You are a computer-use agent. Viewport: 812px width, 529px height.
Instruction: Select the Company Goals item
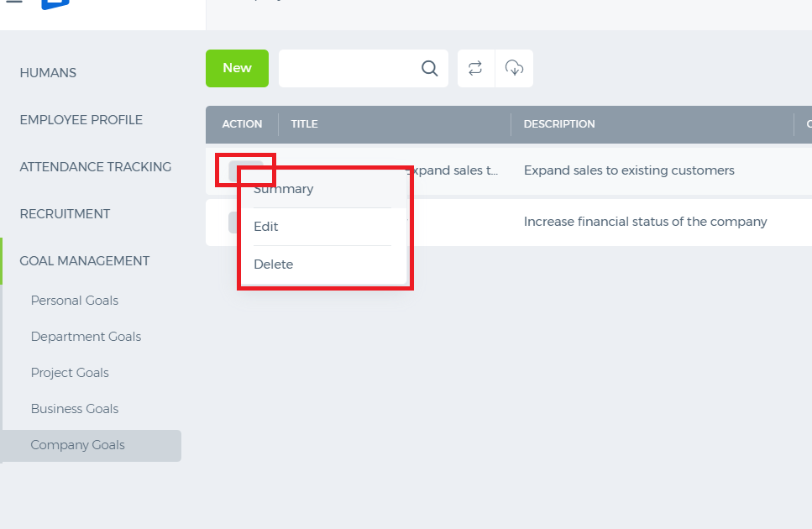[92, 446]
